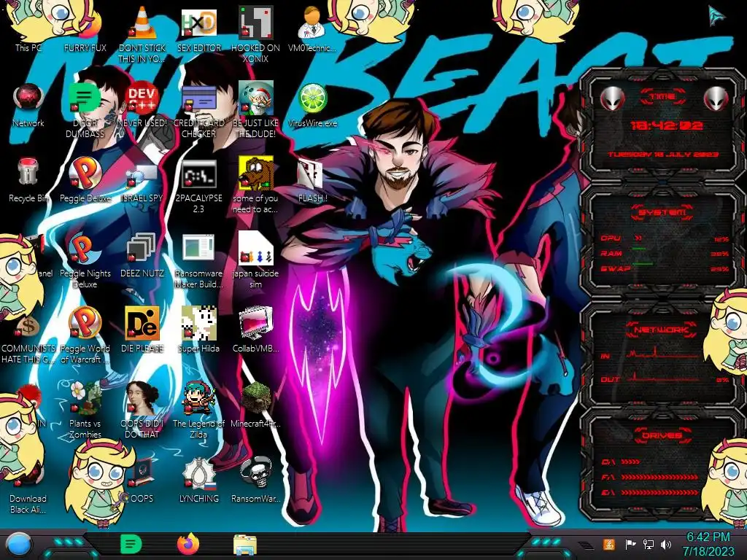Click the dog icon some of you need
This screenshot has width=747, height=560.
coord(256,184)
